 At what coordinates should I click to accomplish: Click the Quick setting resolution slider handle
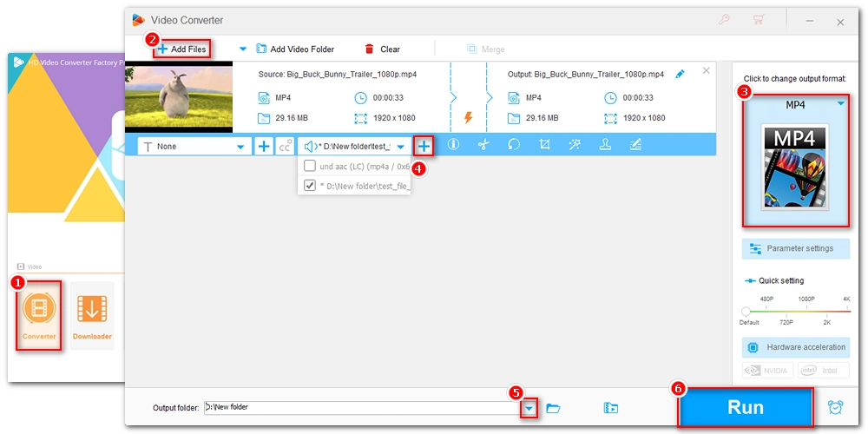pos(746,311)
